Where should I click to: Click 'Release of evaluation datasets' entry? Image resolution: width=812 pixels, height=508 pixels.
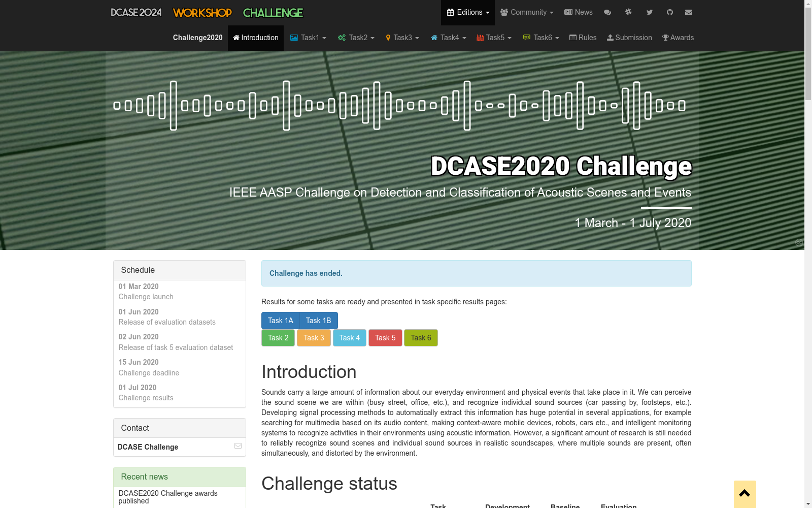click(x=167, y=322)
